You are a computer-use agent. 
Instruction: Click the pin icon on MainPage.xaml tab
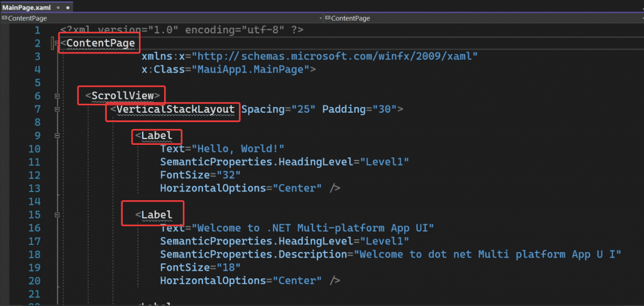58,8
